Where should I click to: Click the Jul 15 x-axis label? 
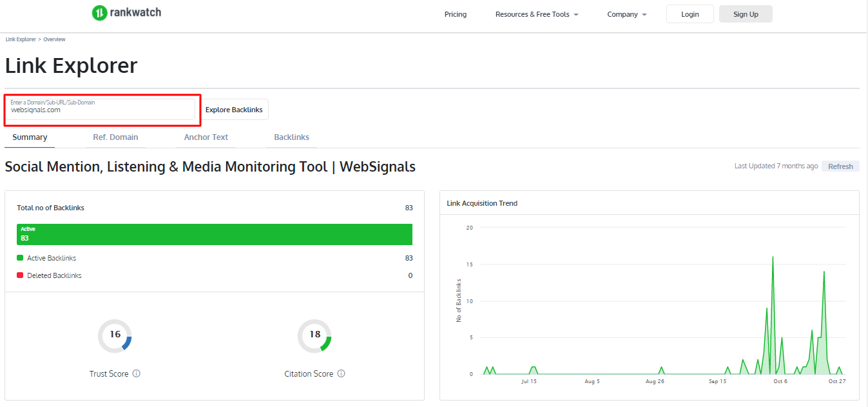pos(529,381)
